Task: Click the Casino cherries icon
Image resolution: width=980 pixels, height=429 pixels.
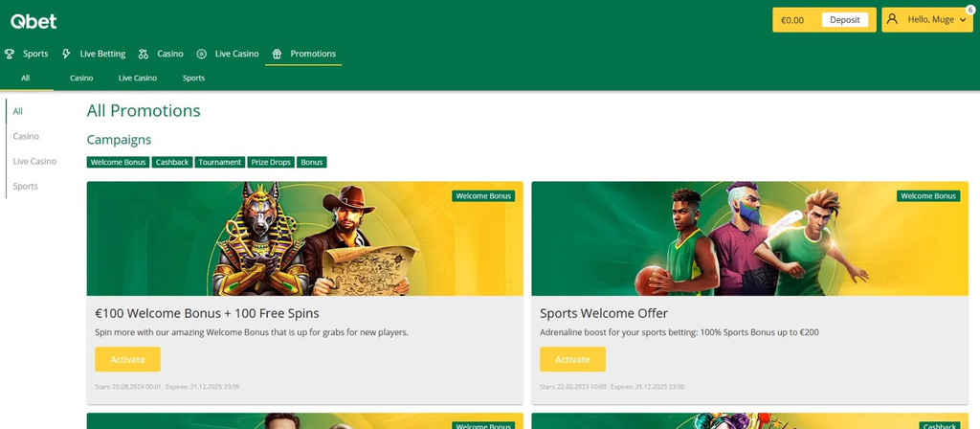Action: (x=144, y=54)
